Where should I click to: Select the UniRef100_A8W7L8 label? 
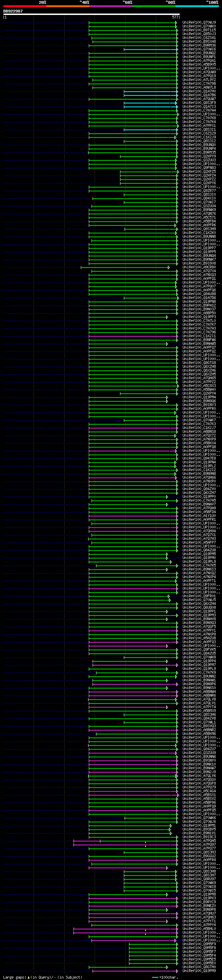199,88
